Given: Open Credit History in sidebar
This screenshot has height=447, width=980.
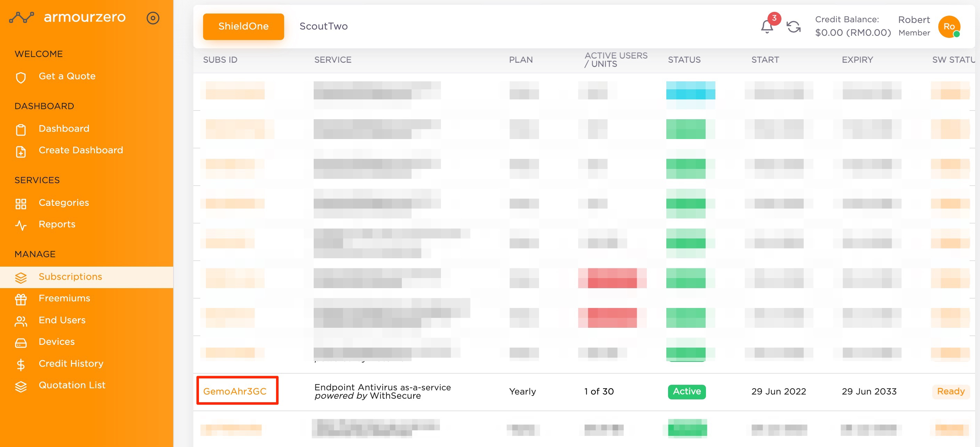Looking at the screenshot, I should [x=71, y=364].
